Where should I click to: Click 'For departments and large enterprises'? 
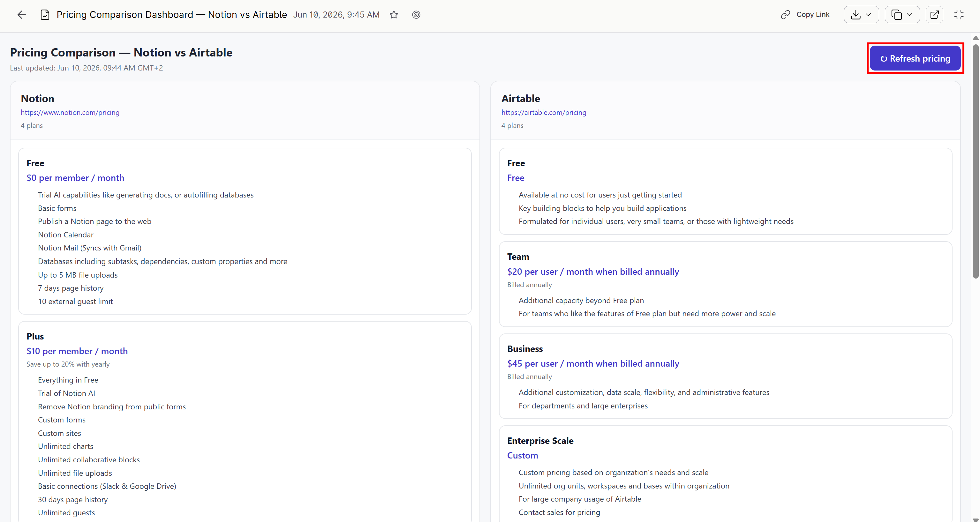pos(583,406)
